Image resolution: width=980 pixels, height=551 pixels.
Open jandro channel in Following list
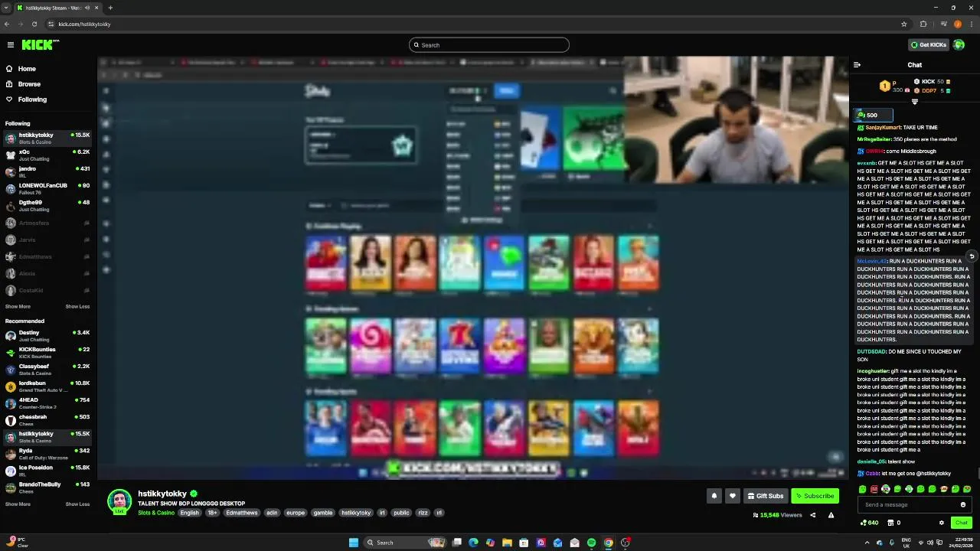[x=46, y=172]
